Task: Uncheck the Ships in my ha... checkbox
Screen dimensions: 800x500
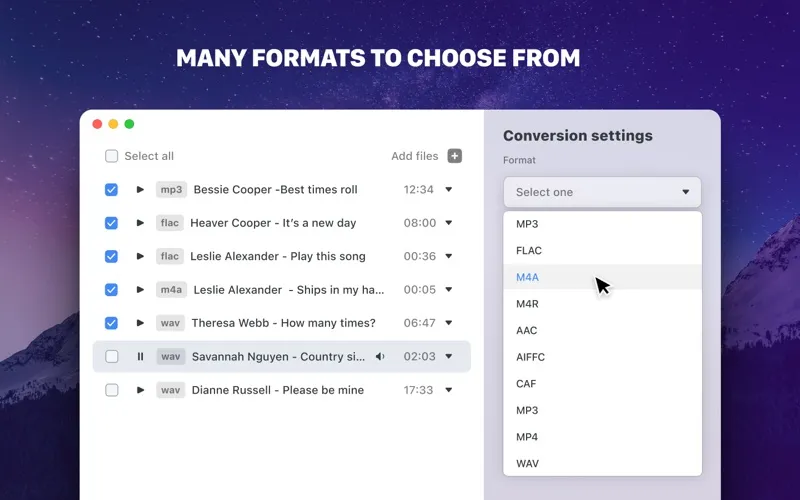Action: click(x=111, y=290)
